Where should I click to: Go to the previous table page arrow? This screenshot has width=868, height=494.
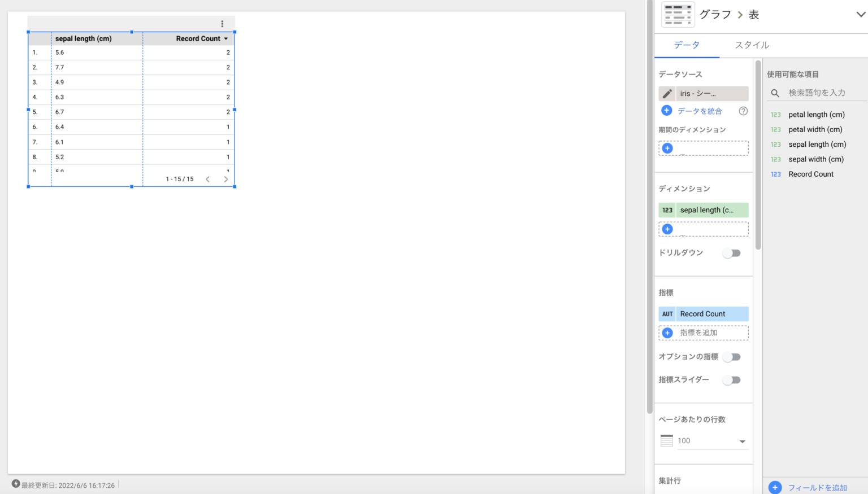coord(207,180)
